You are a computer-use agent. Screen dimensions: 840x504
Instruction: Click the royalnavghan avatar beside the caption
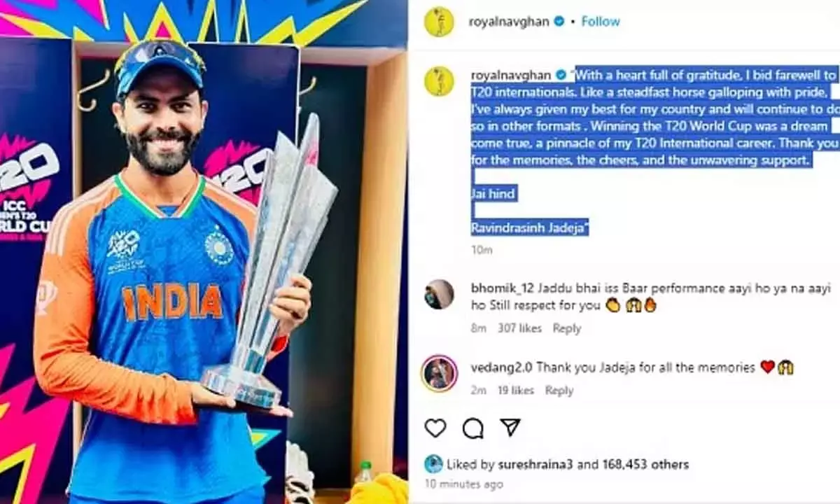[438, 80]
